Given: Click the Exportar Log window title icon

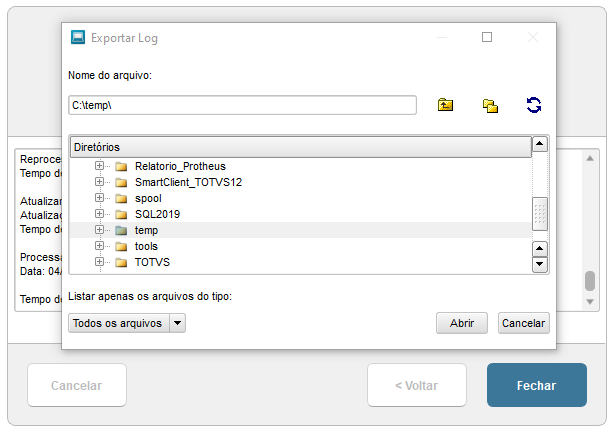Looking at the screenshot, I should (78, 38).
